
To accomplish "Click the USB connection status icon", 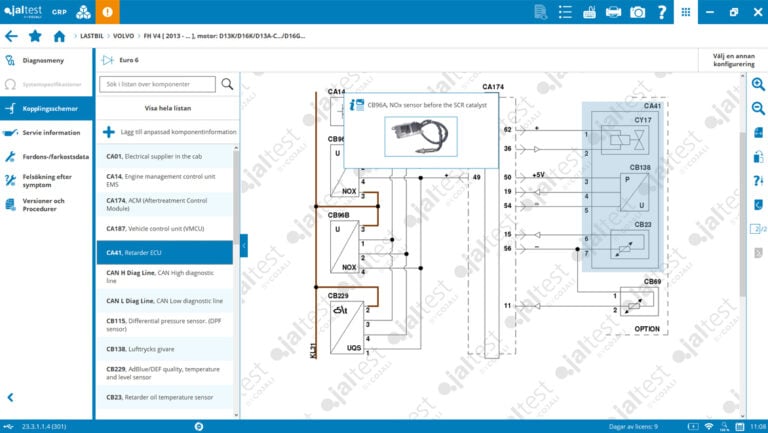I will [x=9, y=427].
